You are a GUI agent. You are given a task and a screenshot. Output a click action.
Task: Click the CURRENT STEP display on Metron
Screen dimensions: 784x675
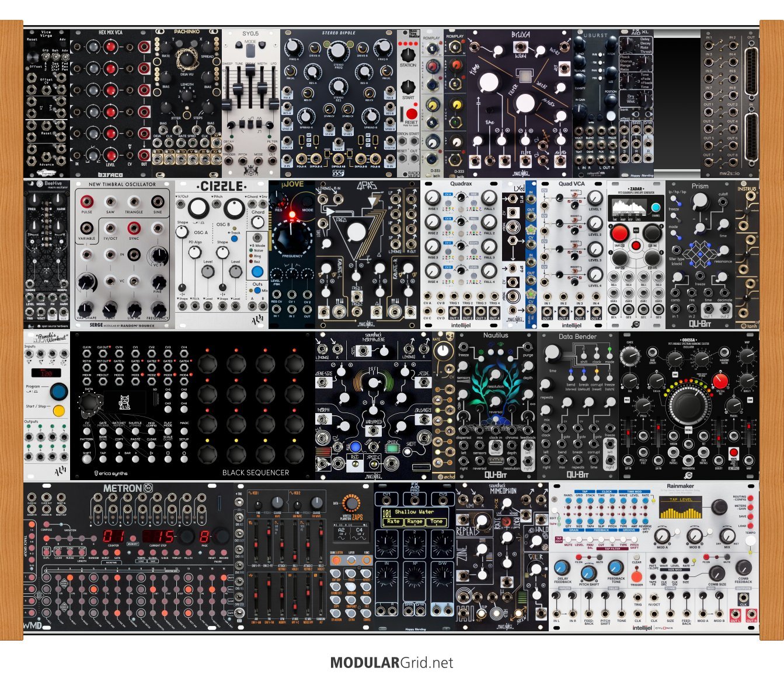pos(159,536)
